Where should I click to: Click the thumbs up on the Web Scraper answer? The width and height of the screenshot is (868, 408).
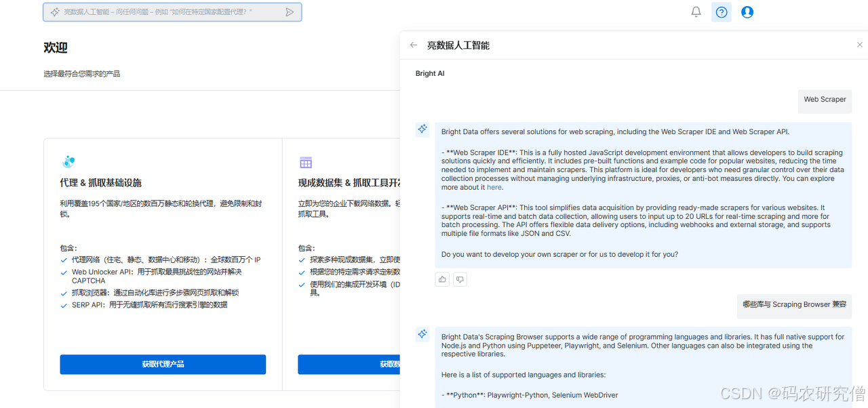(442, 279)
